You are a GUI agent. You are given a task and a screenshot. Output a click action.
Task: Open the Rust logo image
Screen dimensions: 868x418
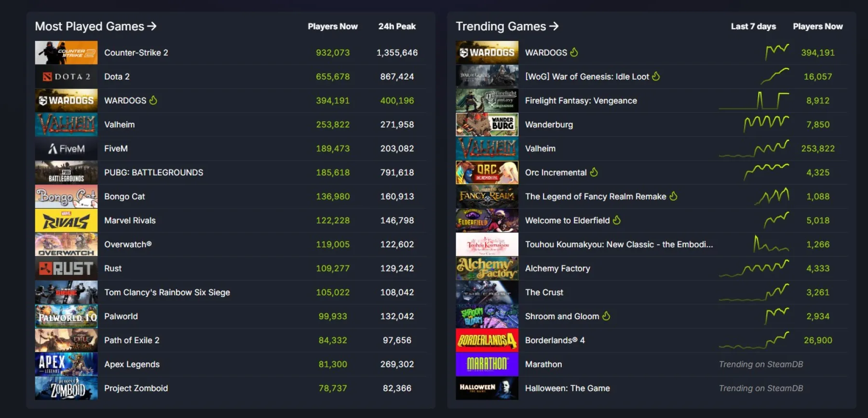[66, 269]
